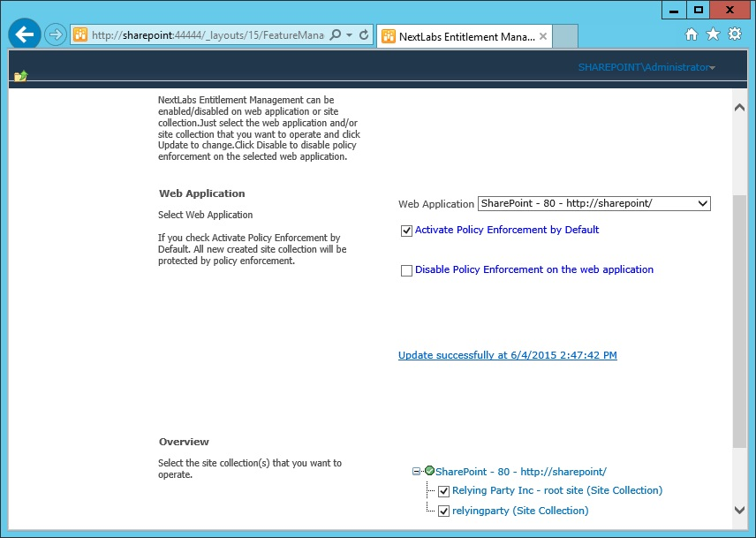This screenshot has width=756, height=538.
Task: Click the vertical scrollbar thumb
Action: (739, 322)
